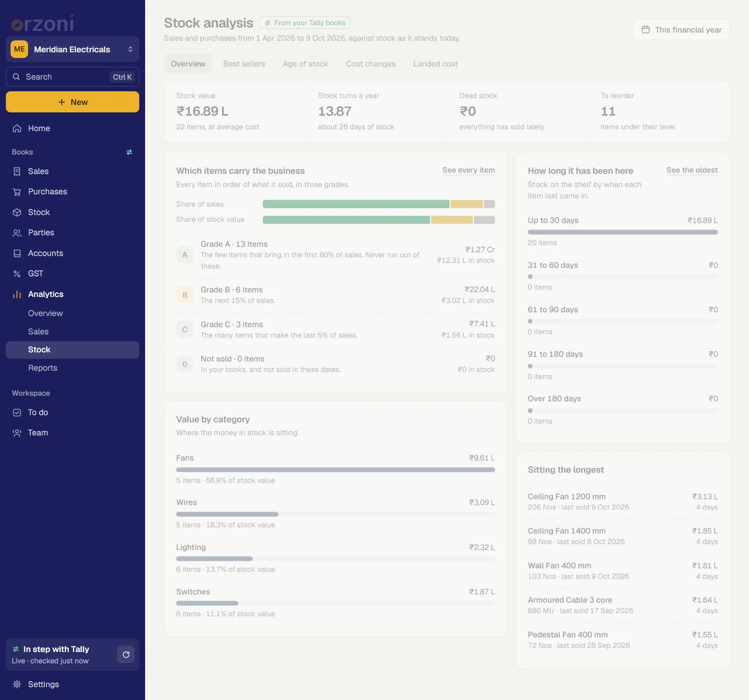
Task: Click the Dead stock ₹0 card
Action: 518,112
